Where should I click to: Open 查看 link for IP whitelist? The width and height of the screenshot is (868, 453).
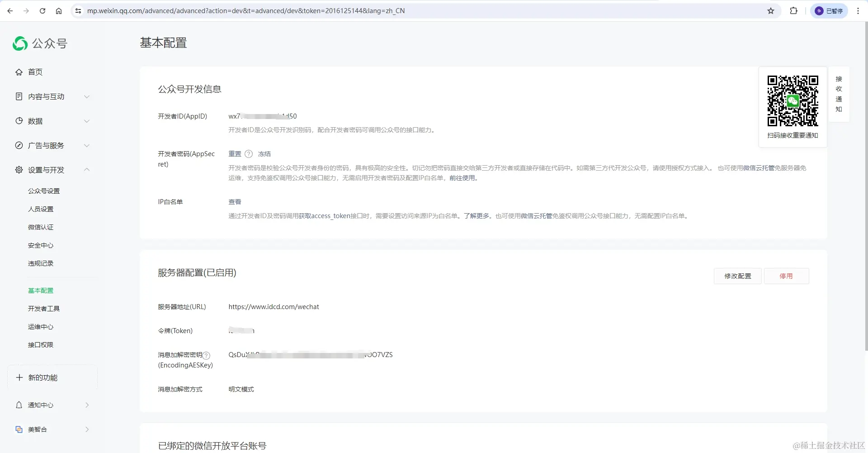(x=235, y=202)
